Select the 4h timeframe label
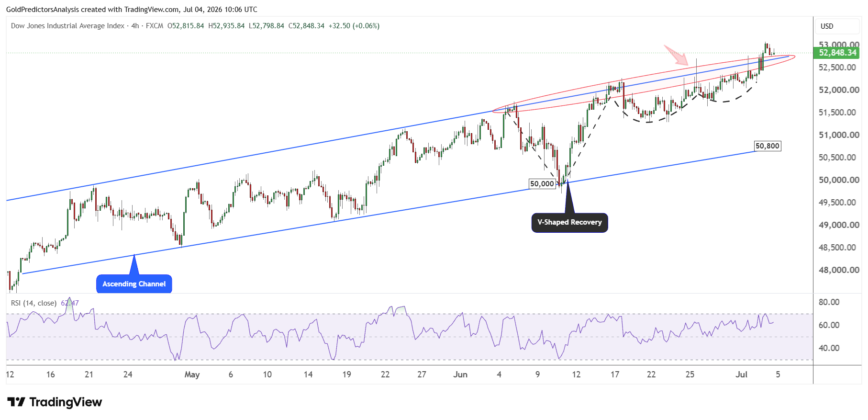Viewport: 868px width, 420px height. tap(135, 26)
